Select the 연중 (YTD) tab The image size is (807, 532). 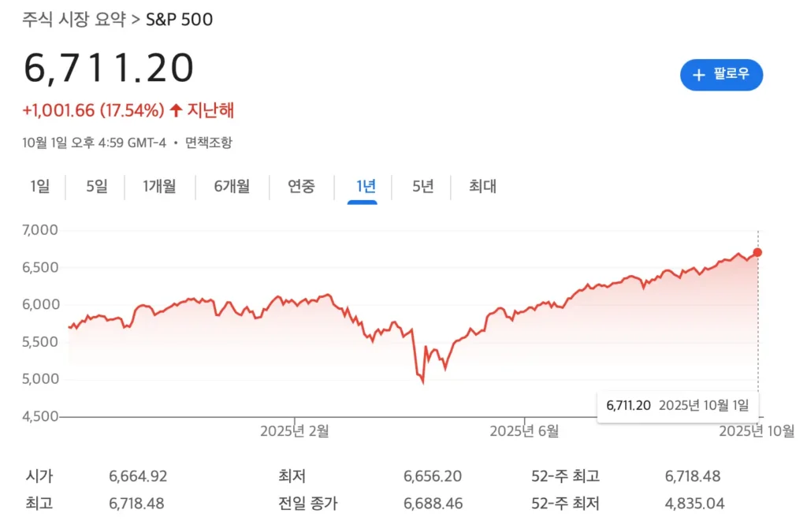(300, 187)
